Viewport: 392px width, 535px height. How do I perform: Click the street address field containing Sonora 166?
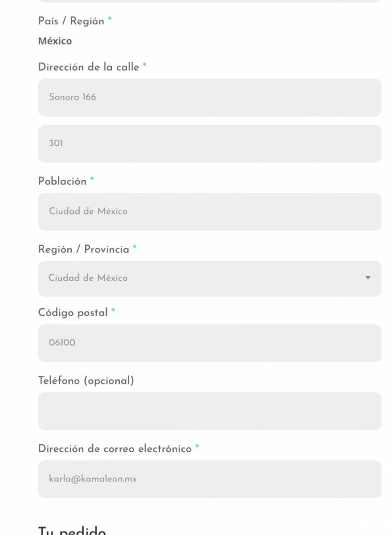point(210,98)
